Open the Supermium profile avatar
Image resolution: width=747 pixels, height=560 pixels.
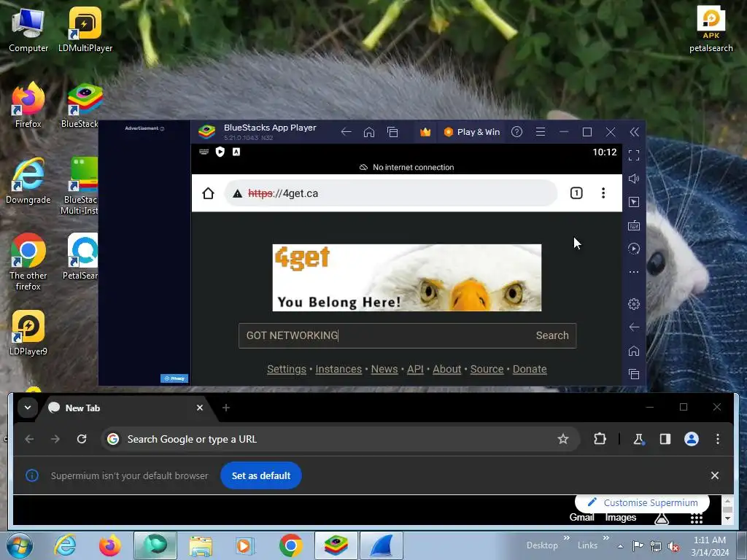692,439
